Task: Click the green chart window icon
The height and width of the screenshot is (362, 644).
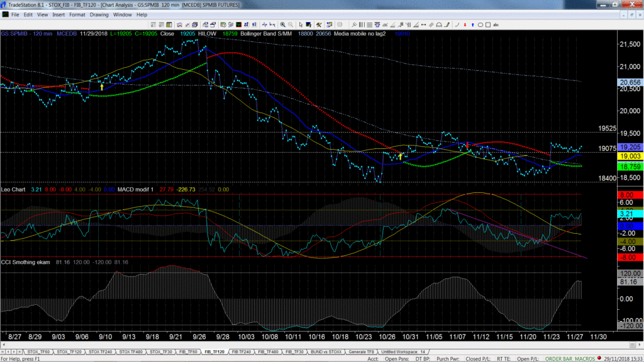Action: pos(238,25)
